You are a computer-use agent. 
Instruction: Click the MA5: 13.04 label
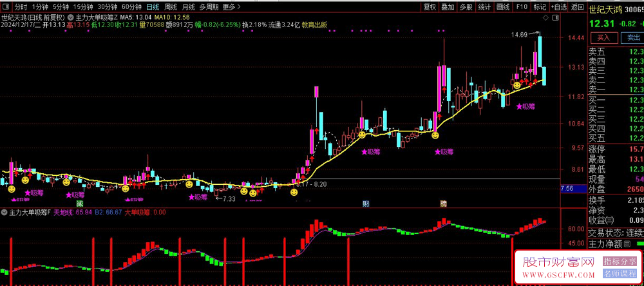(x=135, y=17)
